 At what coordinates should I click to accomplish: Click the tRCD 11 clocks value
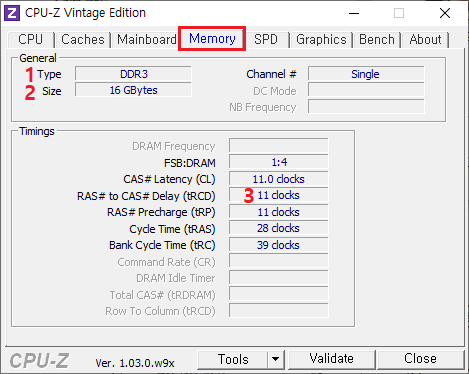point(279,195)
